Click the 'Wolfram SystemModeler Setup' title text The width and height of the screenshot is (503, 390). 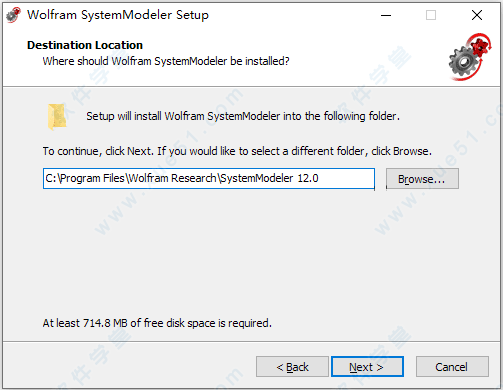pos(118,15)
